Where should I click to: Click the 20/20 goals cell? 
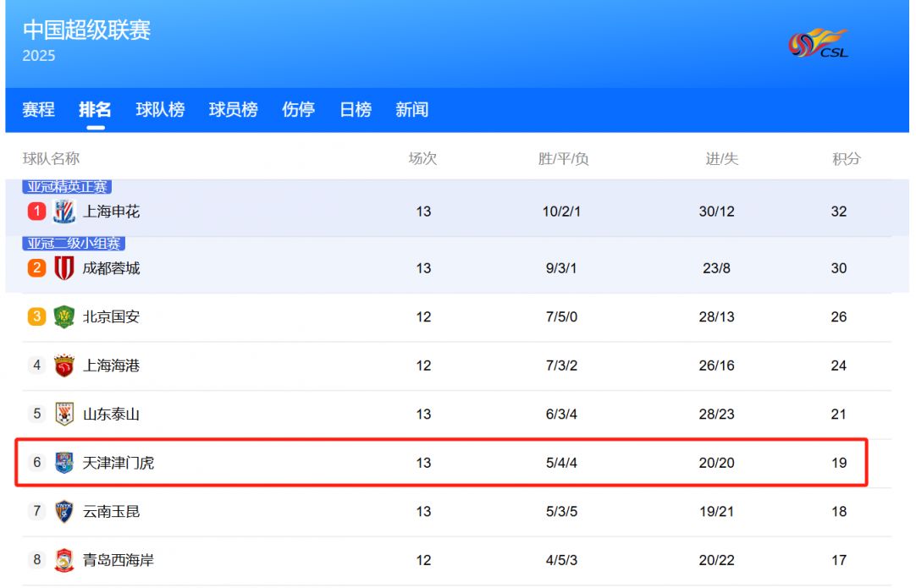click(717, 463)
